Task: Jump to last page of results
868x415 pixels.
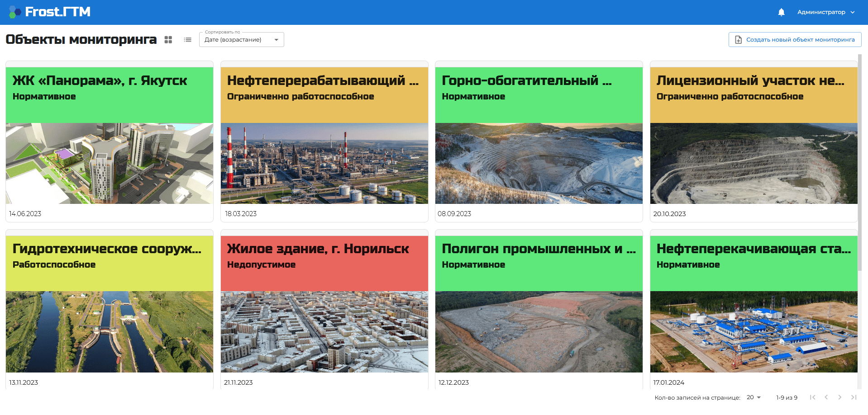Action: coord(854,397)
